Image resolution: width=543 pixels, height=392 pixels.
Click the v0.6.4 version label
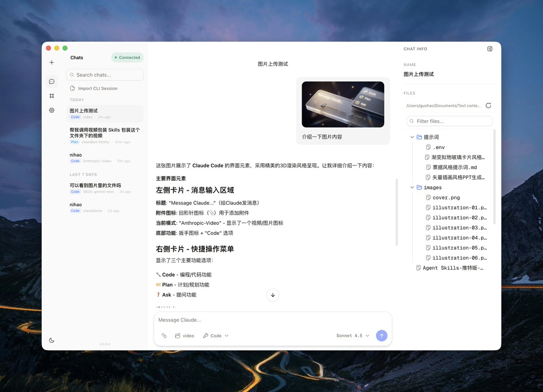tap(105, 344)
